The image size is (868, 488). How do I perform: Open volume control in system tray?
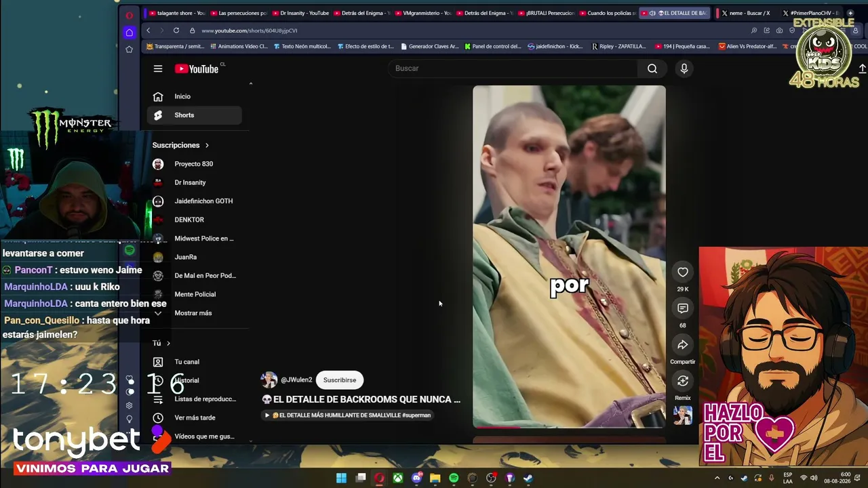pos(814,478)
